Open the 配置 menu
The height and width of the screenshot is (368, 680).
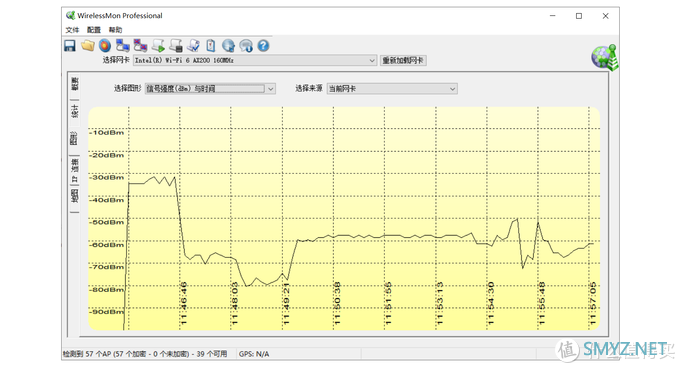tap(94, 30)
